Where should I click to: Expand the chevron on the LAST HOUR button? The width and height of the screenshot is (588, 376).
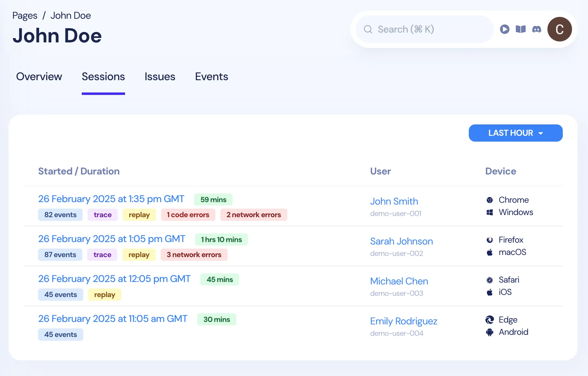[541, 133]
